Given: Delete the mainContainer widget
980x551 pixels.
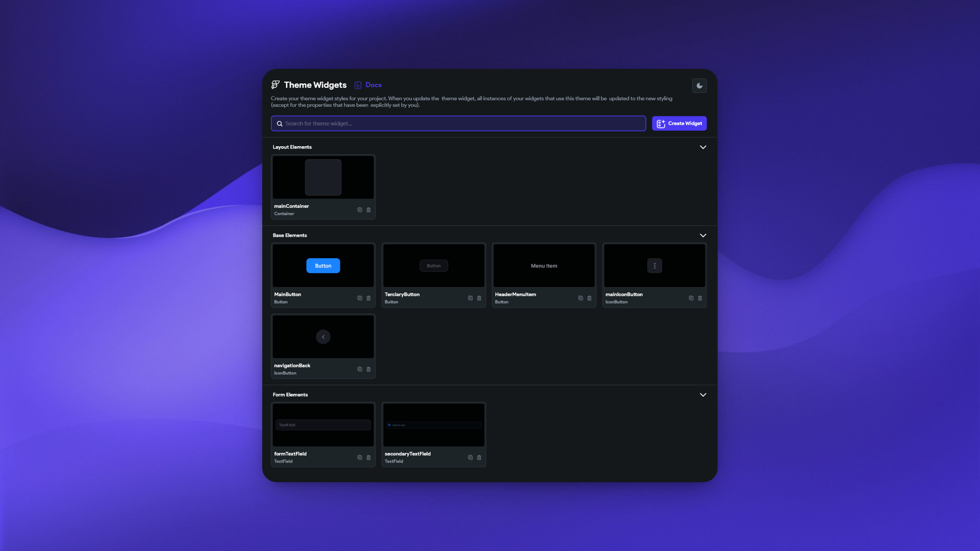Looking at the screenshot, I should (x=368, y=210).
